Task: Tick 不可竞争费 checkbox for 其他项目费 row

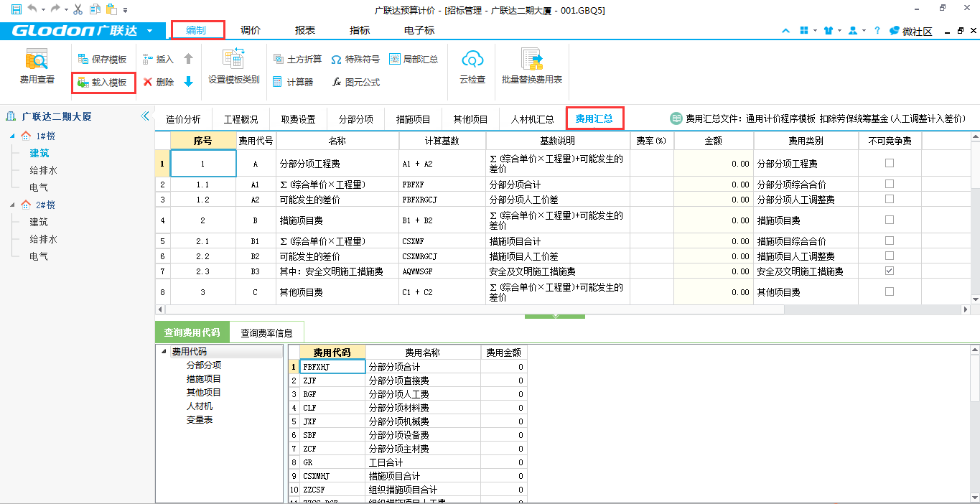Action: 890,292
